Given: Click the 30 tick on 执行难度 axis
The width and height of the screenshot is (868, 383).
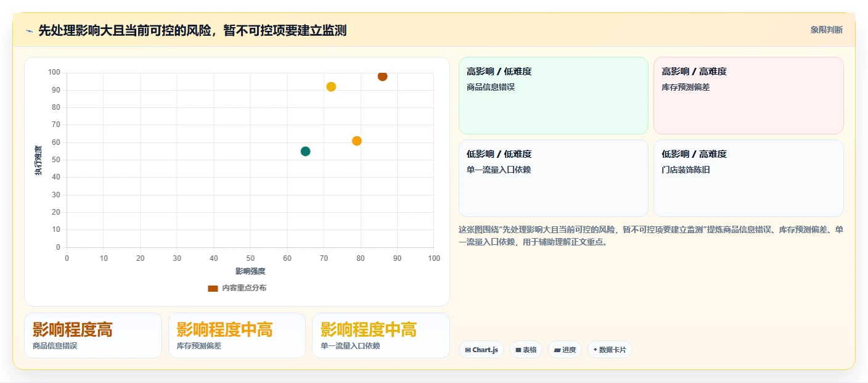Looking at the screenshot, I should [x=56, y=195].
